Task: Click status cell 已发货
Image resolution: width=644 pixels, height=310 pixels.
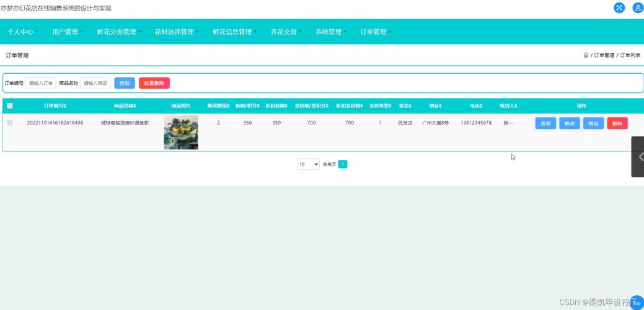Action: (x=405, y=123)
